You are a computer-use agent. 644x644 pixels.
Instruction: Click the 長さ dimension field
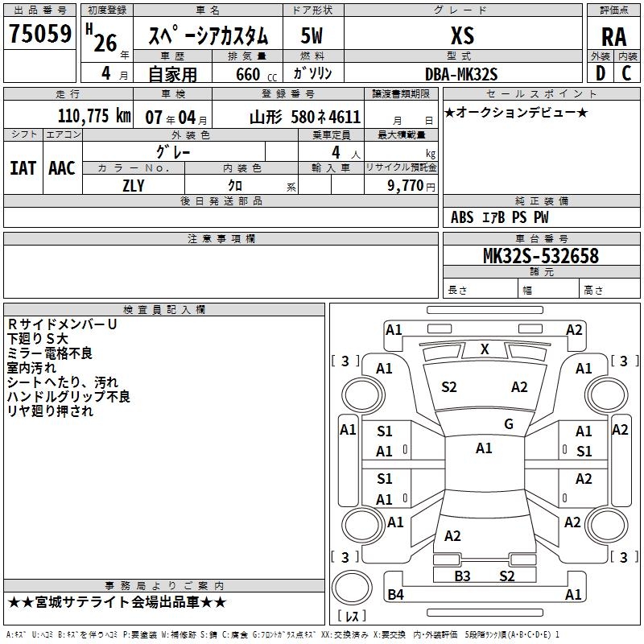coord(480,290)
